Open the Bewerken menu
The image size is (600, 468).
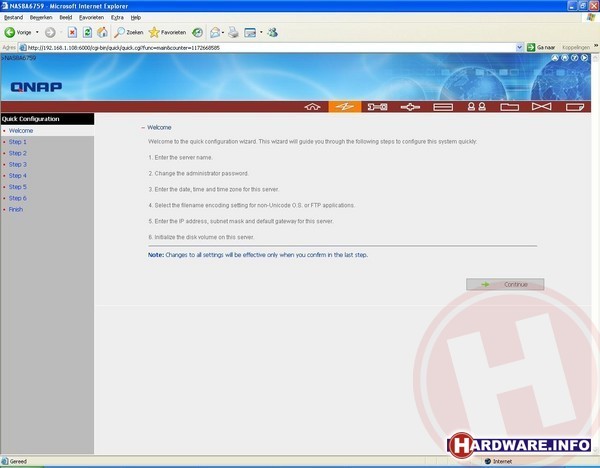pyautogui.click(x=41, y=18)
